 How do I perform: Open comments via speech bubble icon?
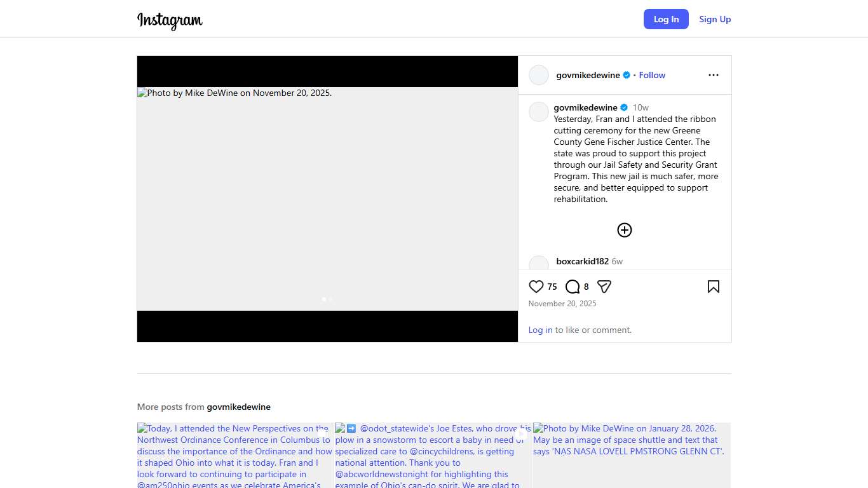pyautogui.click(x=573, y=287)
